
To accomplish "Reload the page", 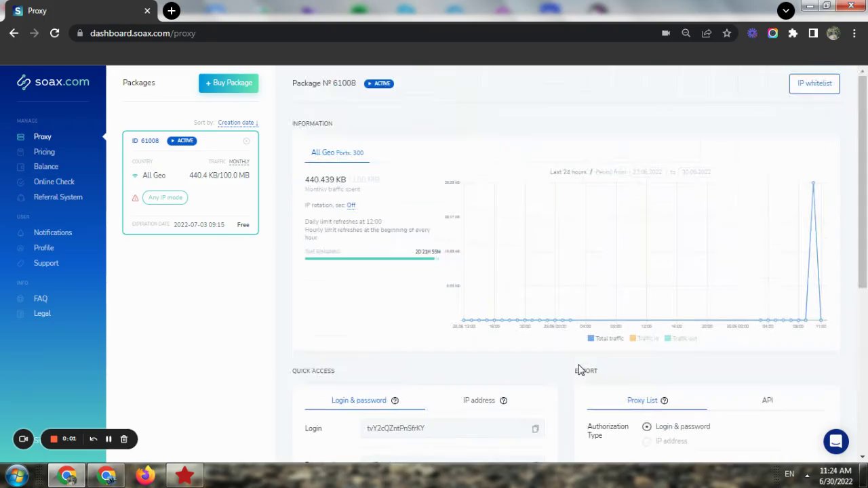I will point(54,33).
